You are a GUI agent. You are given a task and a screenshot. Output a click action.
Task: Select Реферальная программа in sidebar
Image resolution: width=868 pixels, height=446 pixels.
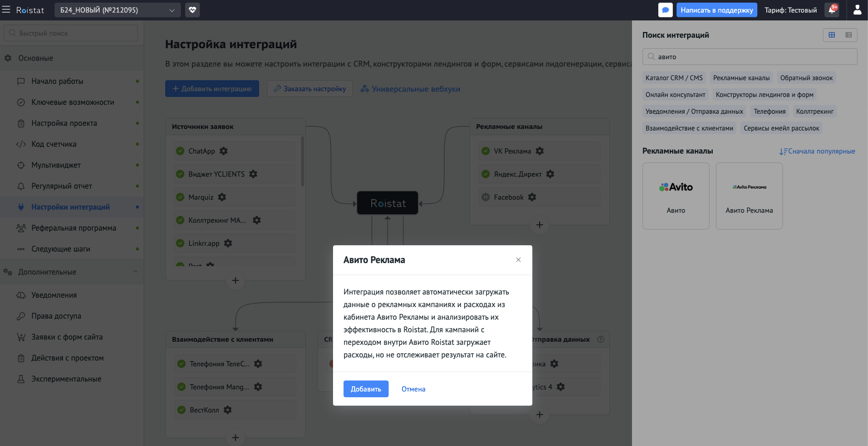[x=72, y=228]
